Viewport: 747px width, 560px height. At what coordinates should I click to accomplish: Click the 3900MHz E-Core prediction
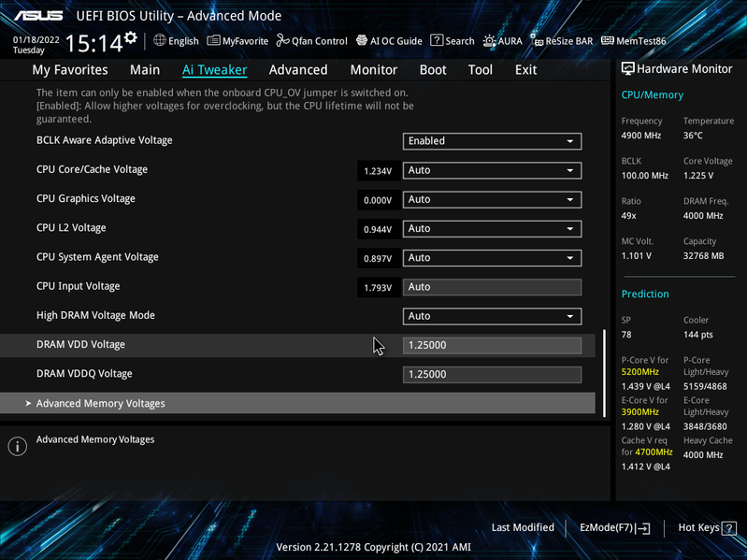tap(639, 411)
